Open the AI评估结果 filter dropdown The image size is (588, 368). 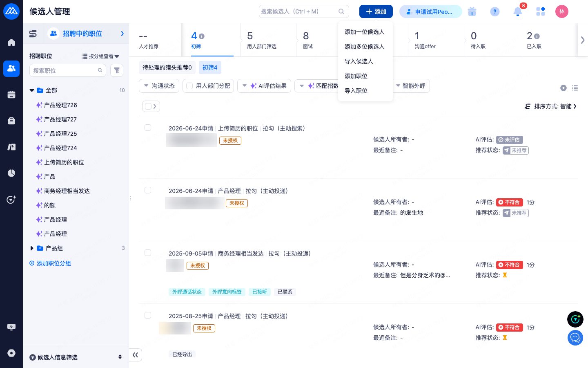[264, 86]
